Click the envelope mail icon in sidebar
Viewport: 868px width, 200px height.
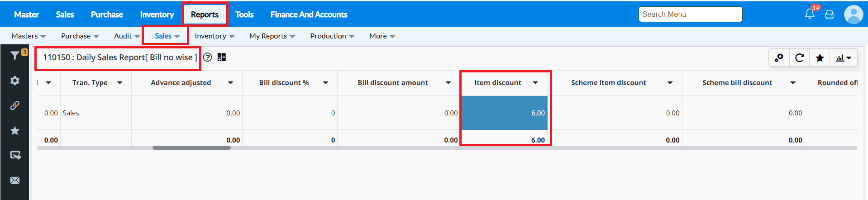pyautogui.click(x=15, y=180)
